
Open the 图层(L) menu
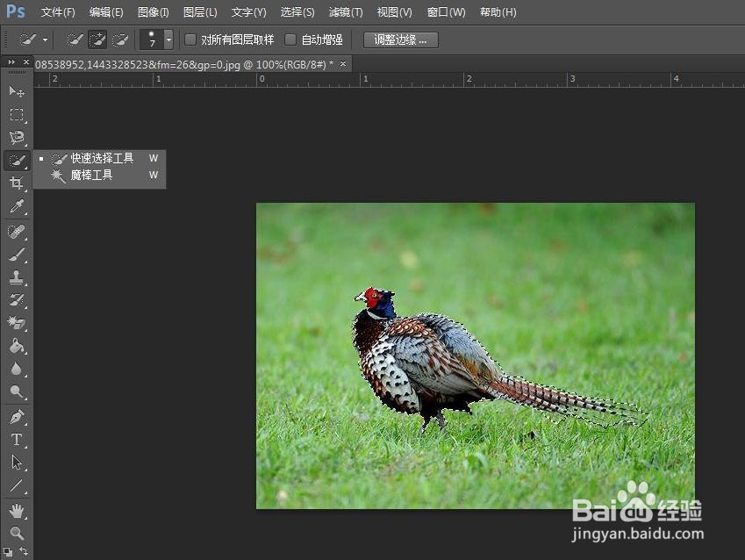200,12
